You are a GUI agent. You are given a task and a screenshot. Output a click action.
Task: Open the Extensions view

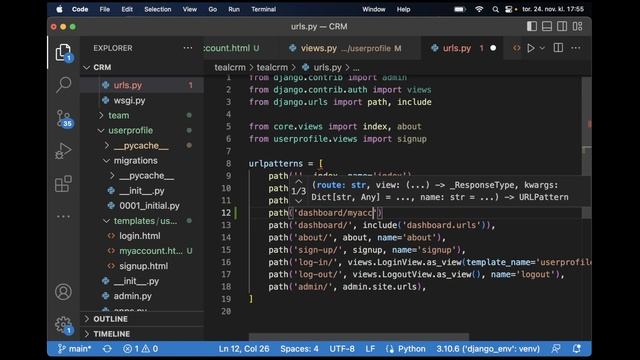(x=63, y=184)
